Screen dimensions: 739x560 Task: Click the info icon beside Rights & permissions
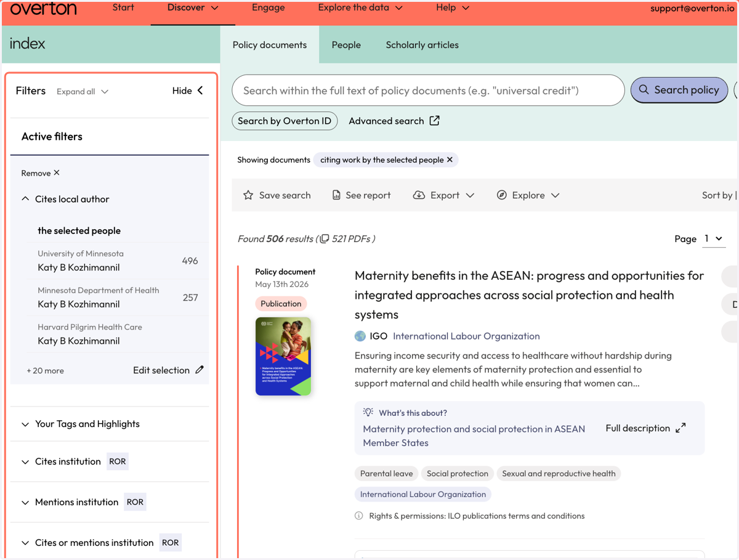point(359,516)
